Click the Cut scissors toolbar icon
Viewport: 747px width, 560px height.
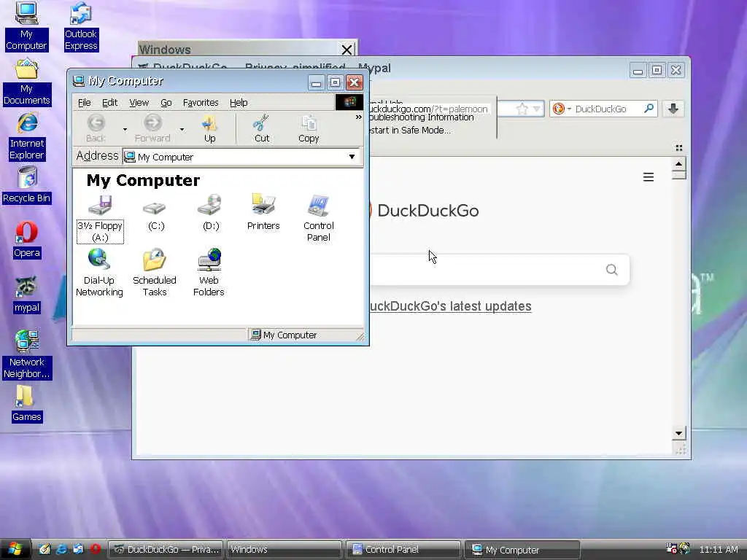pos(262,128)
